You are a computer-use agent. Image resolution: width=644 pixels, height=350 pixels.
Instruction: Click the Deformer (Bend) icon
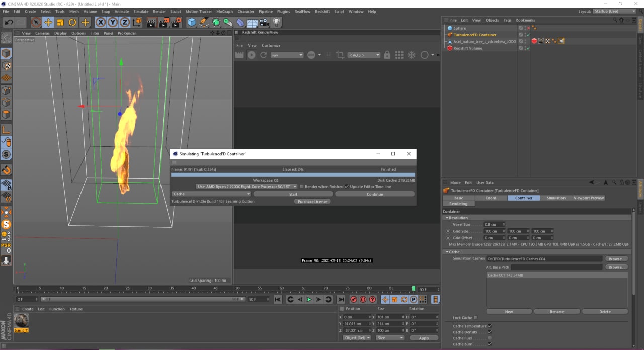pos(240,22)
